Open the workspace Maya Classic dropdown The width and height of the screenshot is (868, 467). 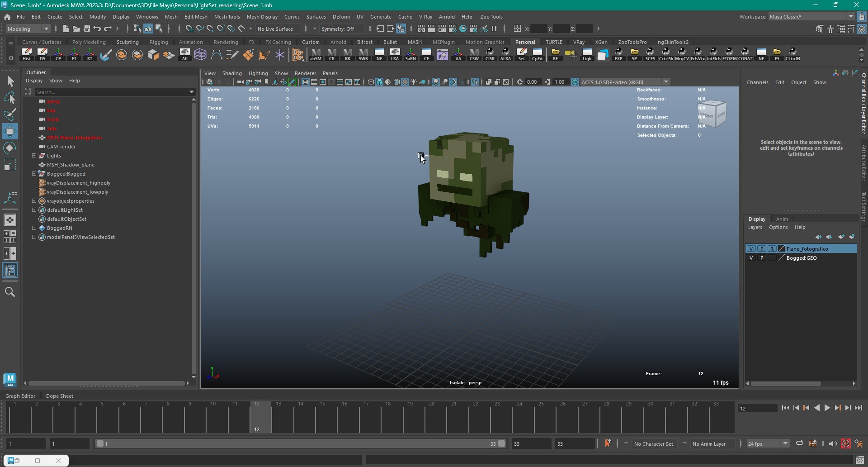[811, 17]
